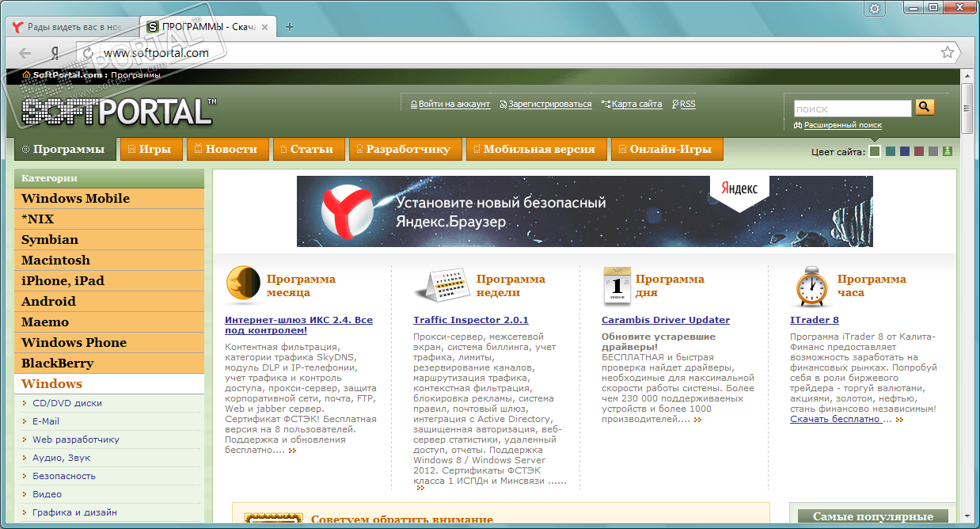Expand the Windows Mobile category
Viewport: 980px width, 529px height.
tap(109, 198)
